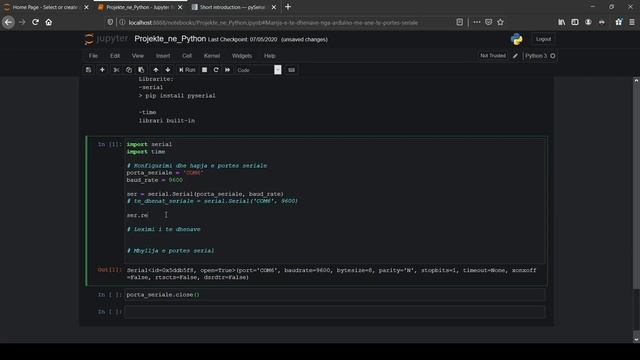Open the Cell menu
The height and width of the screenshot is (360, 640).
(x=187, y=56)
